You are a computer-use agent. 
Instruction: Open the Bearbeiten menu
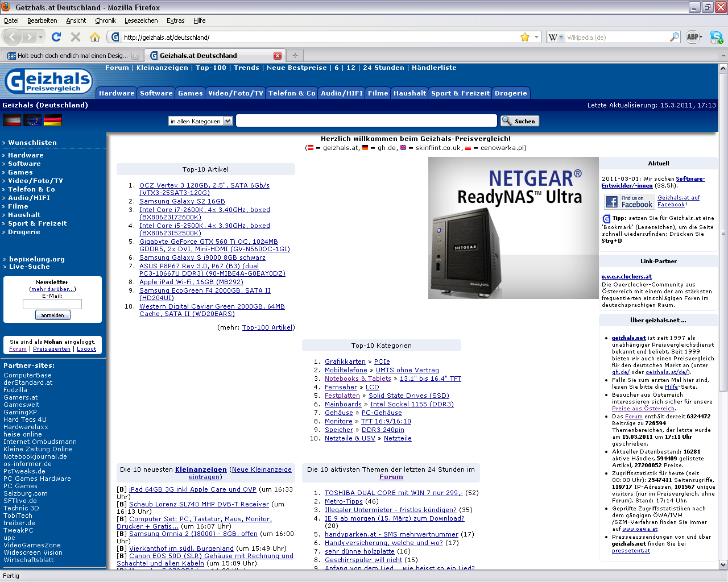coord(42,20)
